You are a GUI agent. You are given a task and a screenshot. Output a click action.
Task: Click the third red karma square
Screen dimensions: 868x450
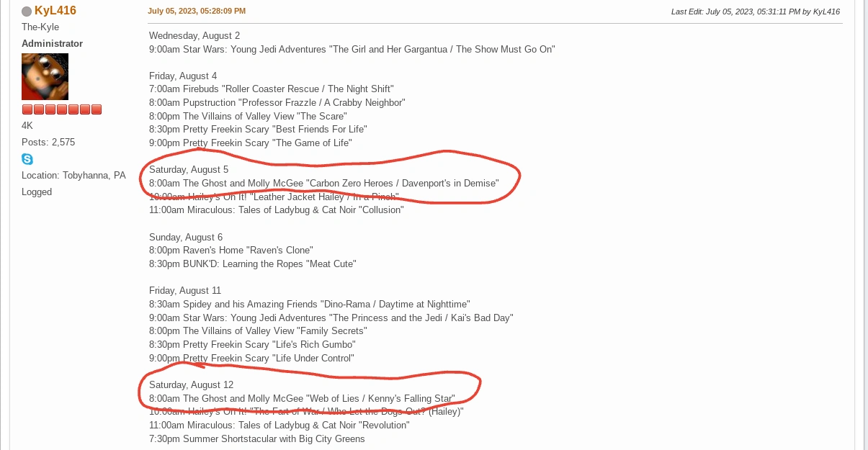pos(50,109)
